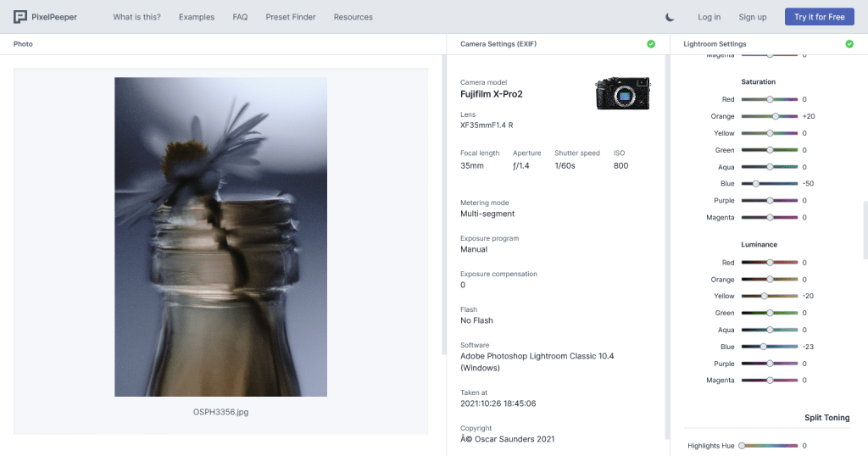Open the What is this? page
This screenshot has height=456, width=868.
(136, 17)
